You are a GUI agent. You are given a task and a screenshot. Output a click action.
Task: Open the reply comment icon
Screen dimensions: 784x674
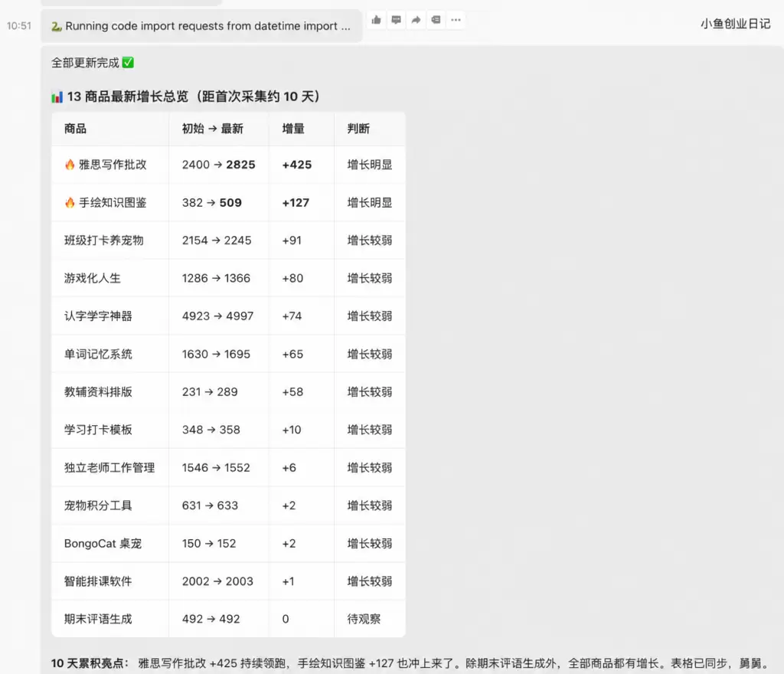click(x=396, y=20)
